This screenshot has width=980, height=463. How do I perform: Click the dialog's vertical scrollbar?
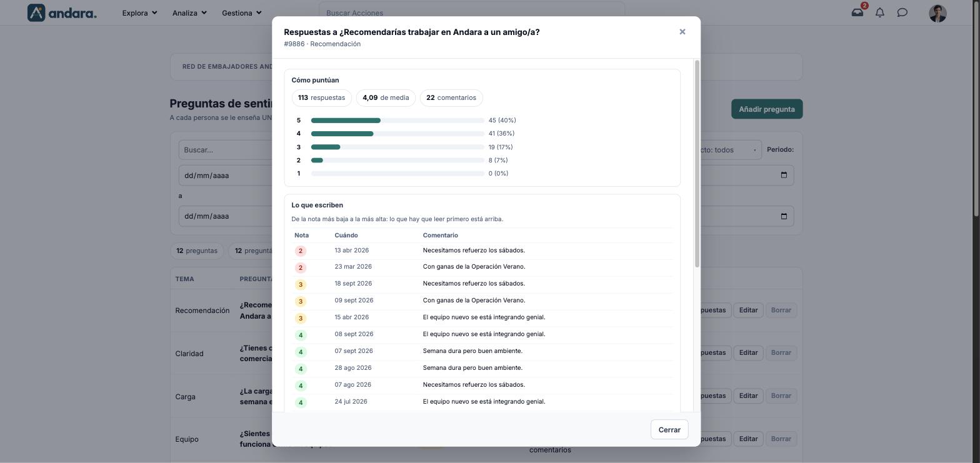tap(697, 164)
